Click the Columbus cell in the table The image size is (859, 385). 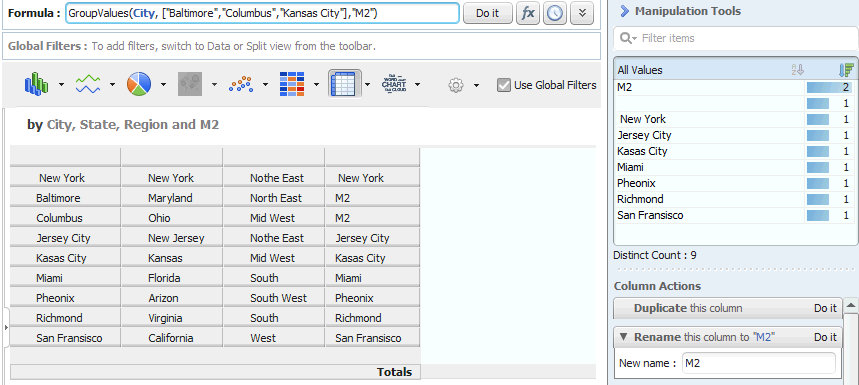click(65, 218)
